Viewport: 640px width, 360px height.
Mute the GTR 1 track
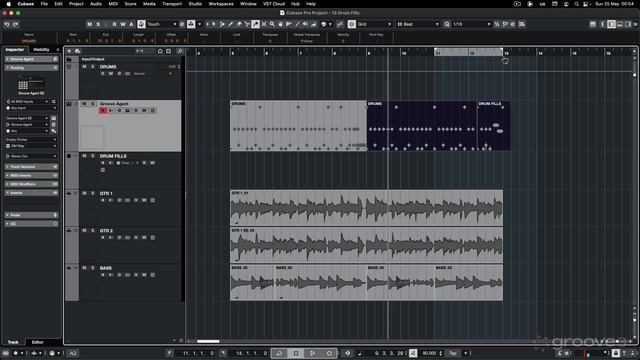pos(84,193)
